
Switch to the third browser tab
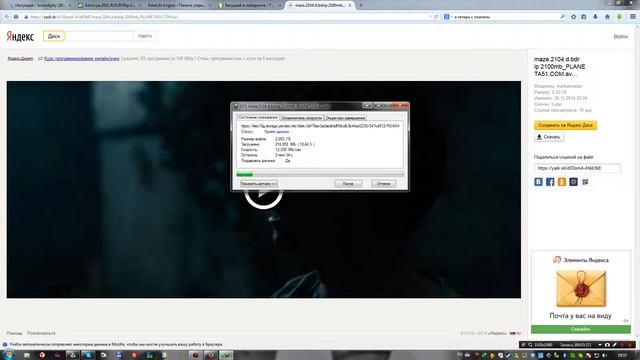point(178,5)
